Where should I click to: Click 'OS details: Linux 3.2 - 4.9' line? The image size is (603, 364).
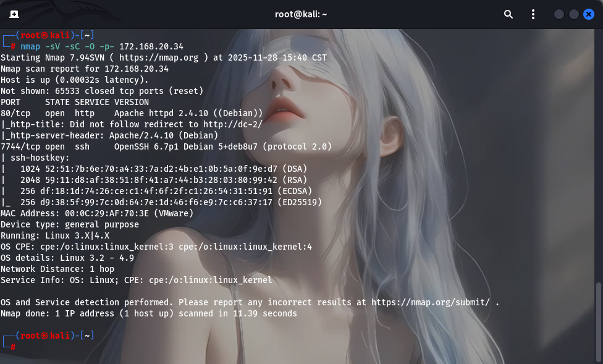[67, 258]
